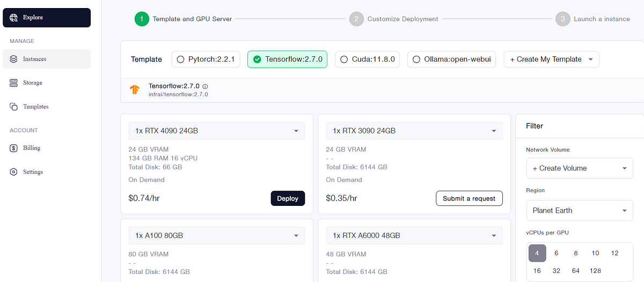
Task: Expand the 1x RTX 4090 24GB selector
Action: tap(217, 131)
